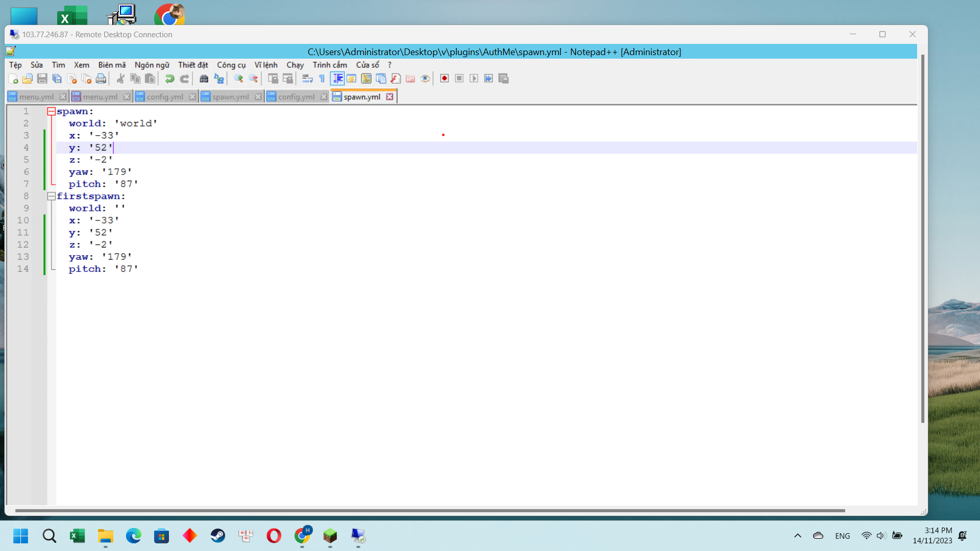
Task: Click the Zoom in magnifier icon
Action: tap(238, 79)
